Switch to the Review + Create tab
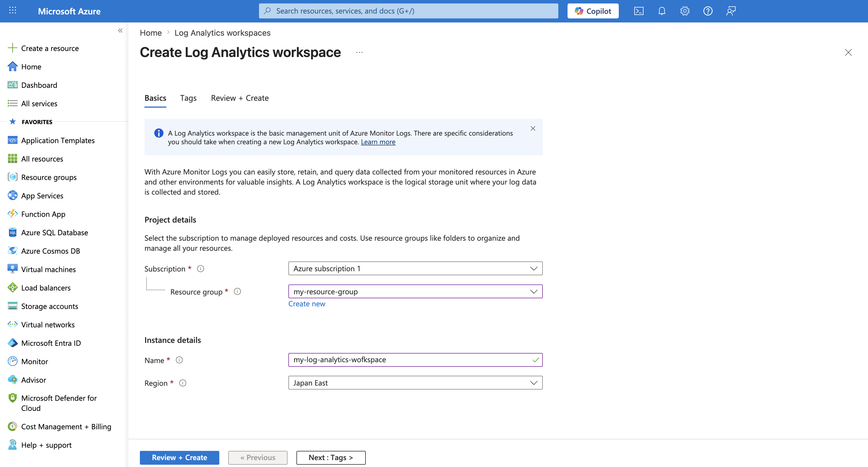The height and width of the screenshot is (467, 868). click(239, 98)
